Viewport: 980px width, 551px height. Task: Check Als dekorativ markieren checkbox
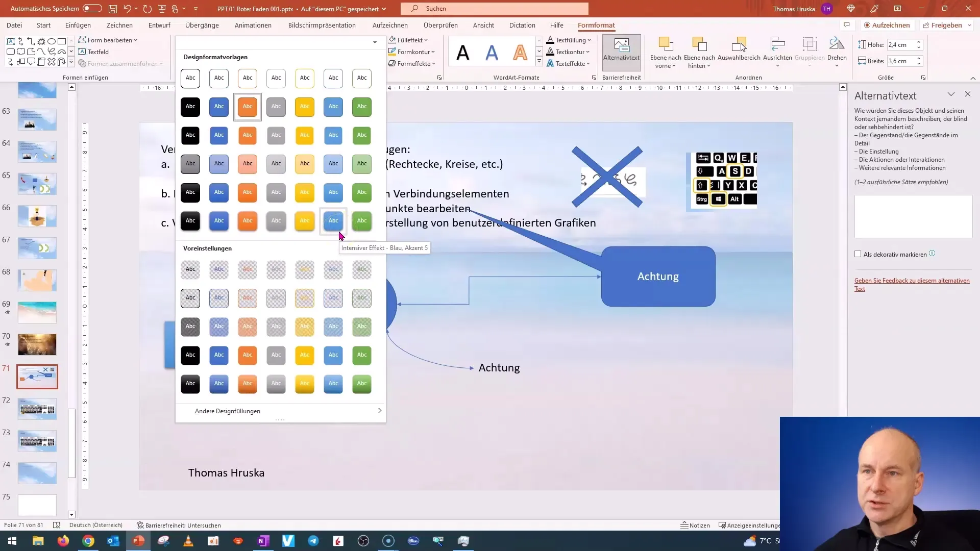[858, 254]
